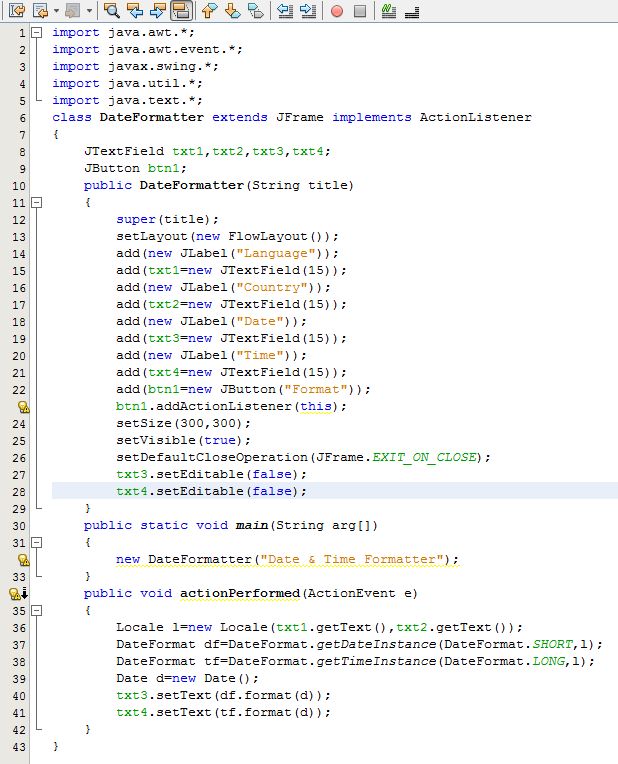Click 'super(title);' statement
The height and width of the screenshot is (764, 618).
click(x=167, y=219)
